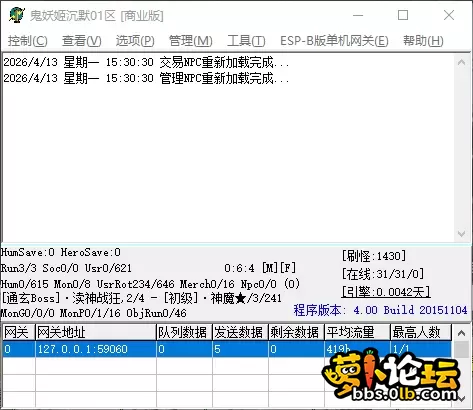Open the 工具(T) menu
Screen dimensions: 473x410
tap(246, 41)
